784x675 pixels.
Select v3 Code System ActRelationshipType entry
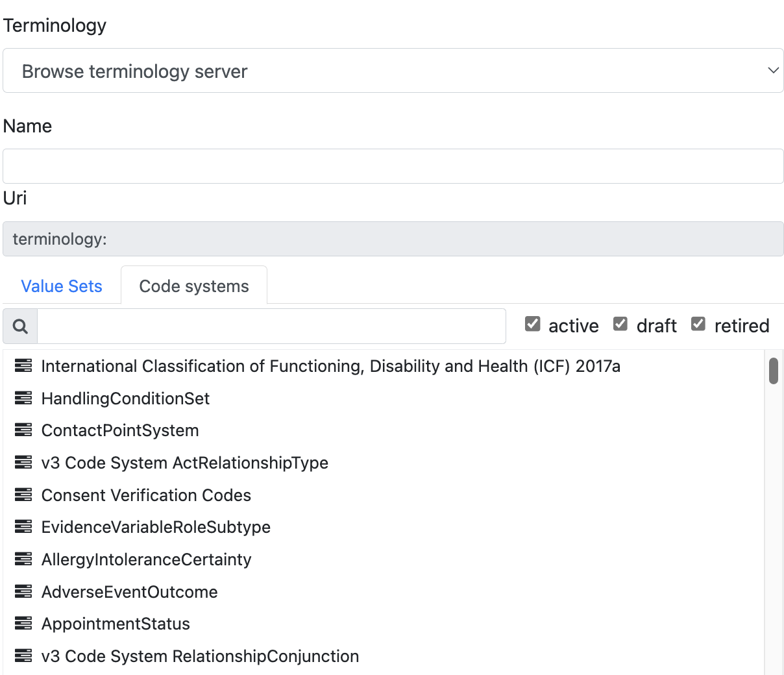(x=184, y=463)
